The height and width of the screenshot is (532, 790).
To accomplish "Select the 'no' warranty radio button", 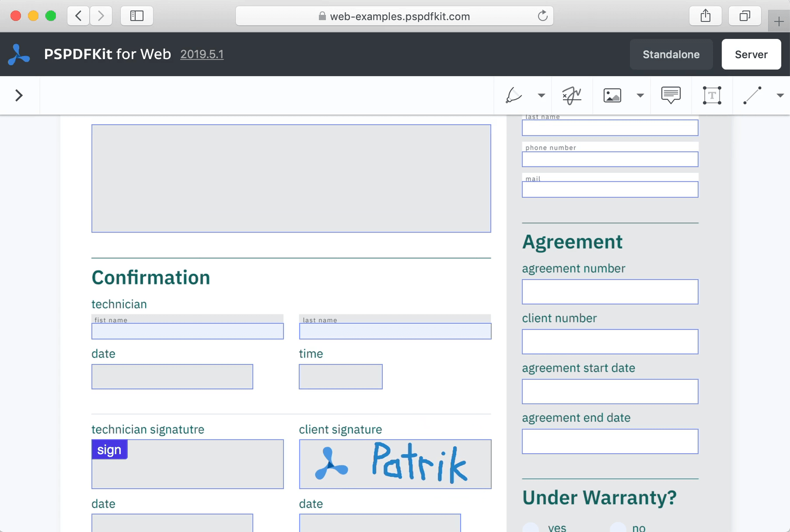I will tap(618, 528).
